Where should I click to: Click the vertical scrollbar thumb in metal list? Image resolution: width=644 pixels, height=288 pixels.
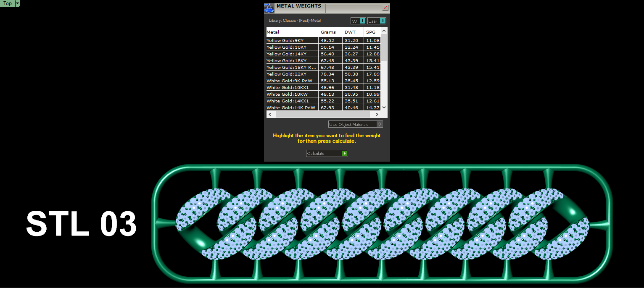(384, 48)
